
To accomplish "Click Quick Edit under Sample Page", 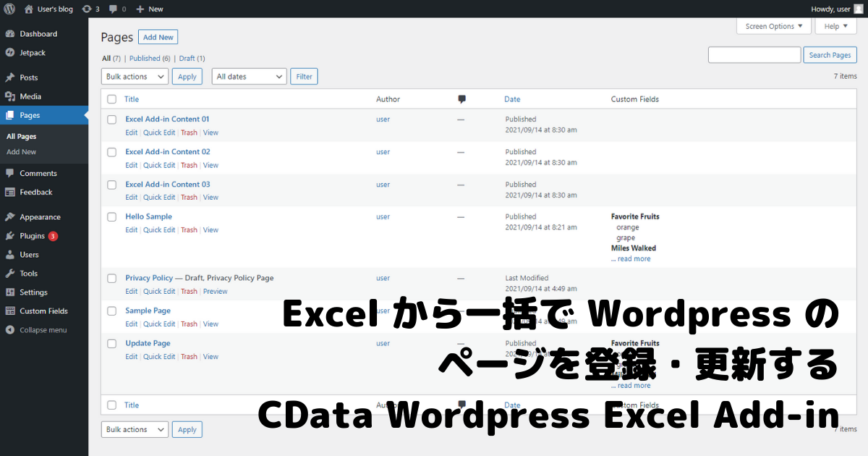I will point(159,324).
